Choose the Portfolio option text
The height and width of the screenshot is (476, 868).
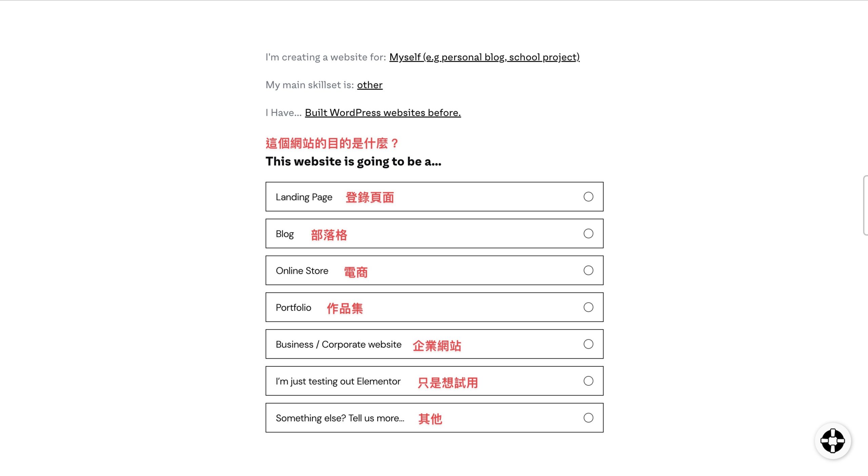click(293, 307)
